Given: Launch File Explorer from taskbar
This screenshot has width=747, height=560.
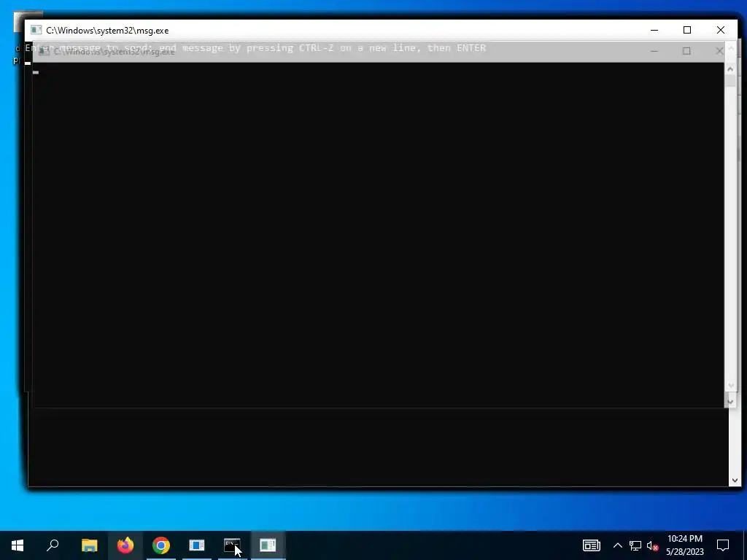Looking at the screenshot, I should [x=89, y=545].
